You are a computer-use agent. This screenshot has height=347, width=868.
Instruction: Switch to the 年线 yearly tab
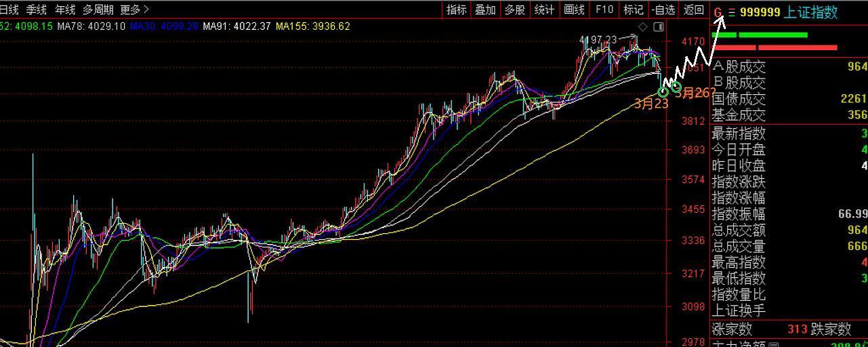(x=65, y=9)
